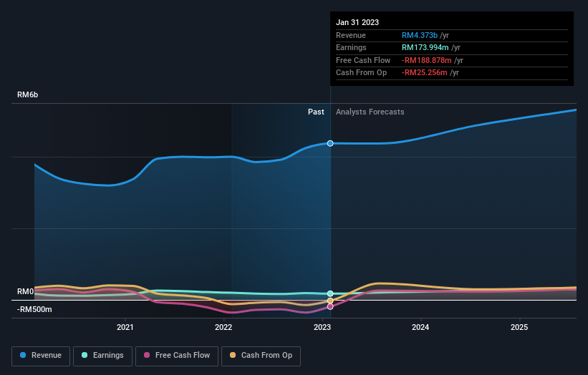
Task: Click the -RM500m y-axis label
Action: click(x=34, y=309)
